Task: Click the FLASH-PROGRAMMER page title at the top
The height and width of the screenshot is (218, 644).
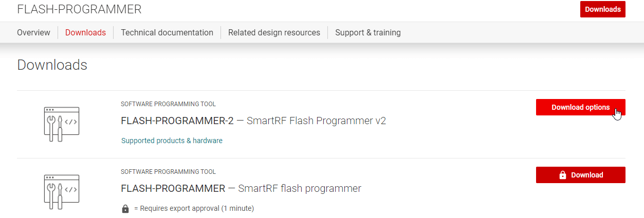Action: 79,9
